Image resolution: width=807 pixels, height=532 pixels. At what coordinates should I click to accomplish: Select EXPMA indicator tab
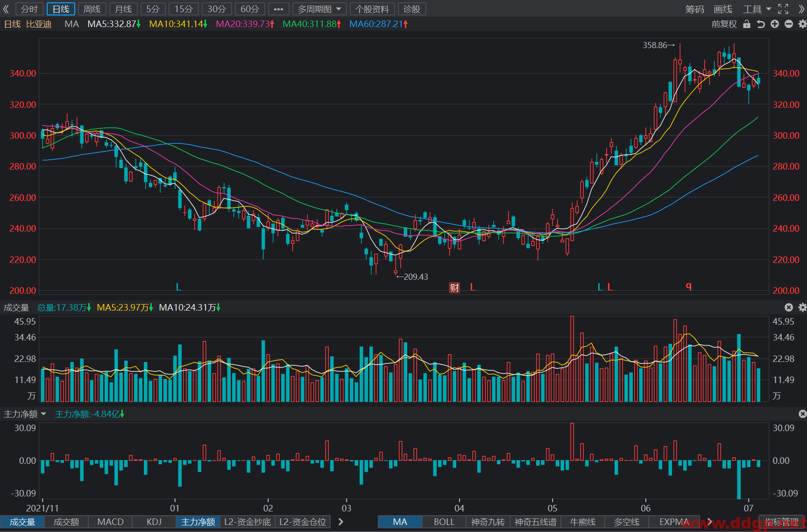click(x=674, y=522)
